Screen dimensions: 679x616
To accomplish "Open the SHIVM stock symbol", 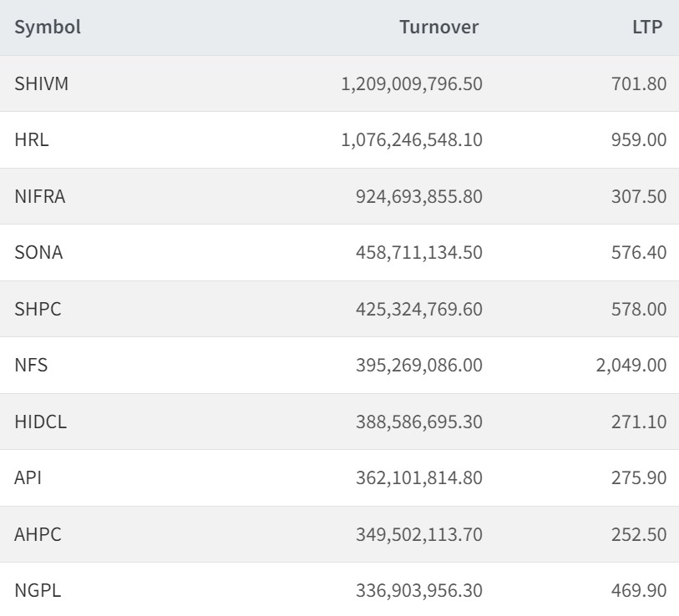I will (x=41, y=83).
